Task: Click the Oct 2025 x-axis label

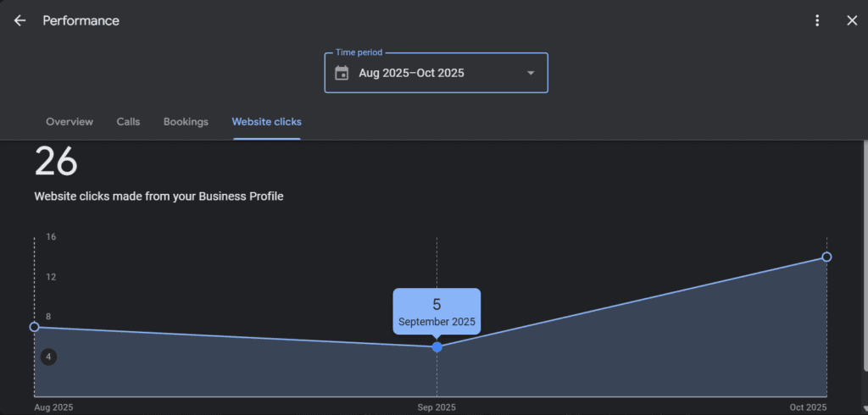Action: [x=808, y=407]
